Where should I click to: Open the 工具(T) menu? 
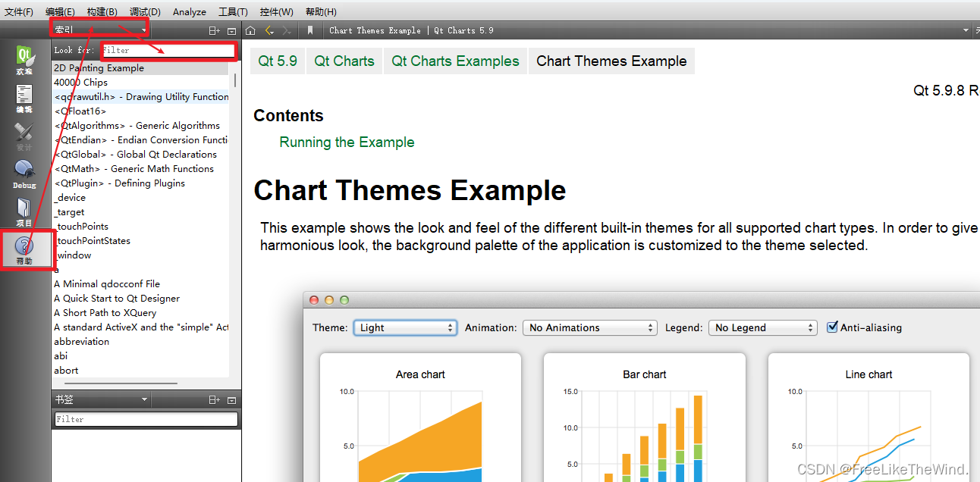click(233, 11)
